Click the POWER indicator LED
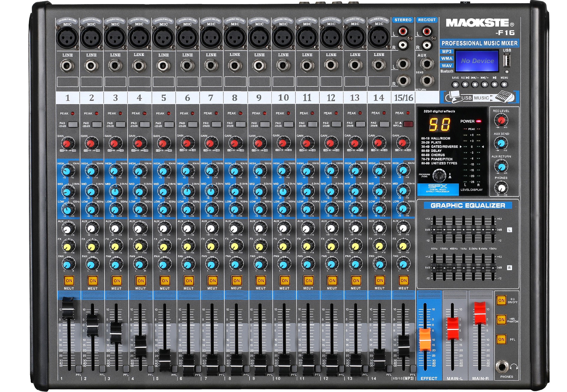This screenshot has height=392, width=567. [478, 121]
